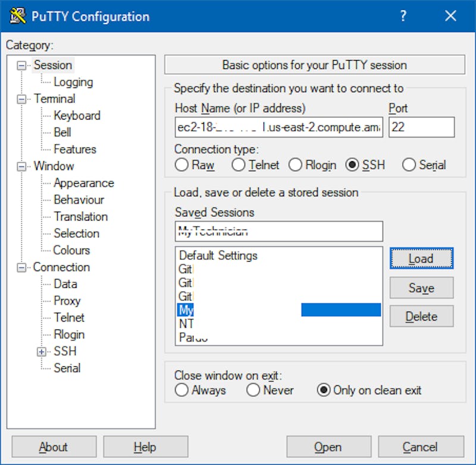
Task: Open the Colours settings panel
Action: [71, 250]
